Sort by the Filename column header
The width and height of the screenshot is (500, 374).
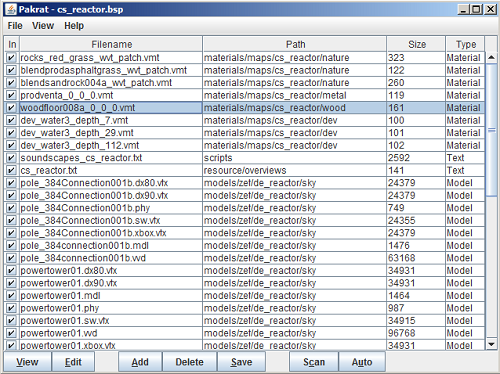pyautogui.click(x=111, y=44)
